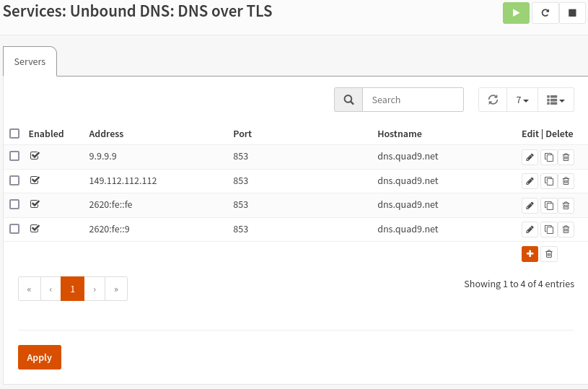Screen dimensions: 588x389
Task: Start the Unbound service with play icon
Action: point(516,13)
